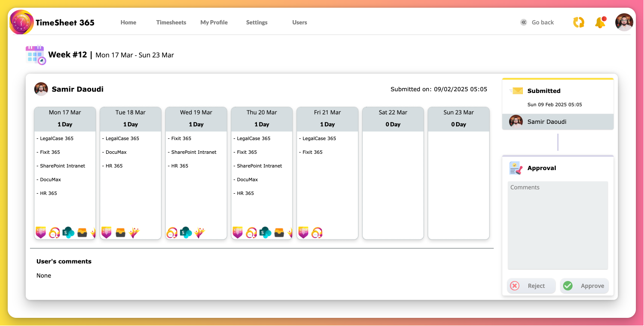Image resolution: width=644 pixels, height=326 pixels.
Task: Click Friday's LegalCase 365 shield icon
Action: tap(303, 233)
